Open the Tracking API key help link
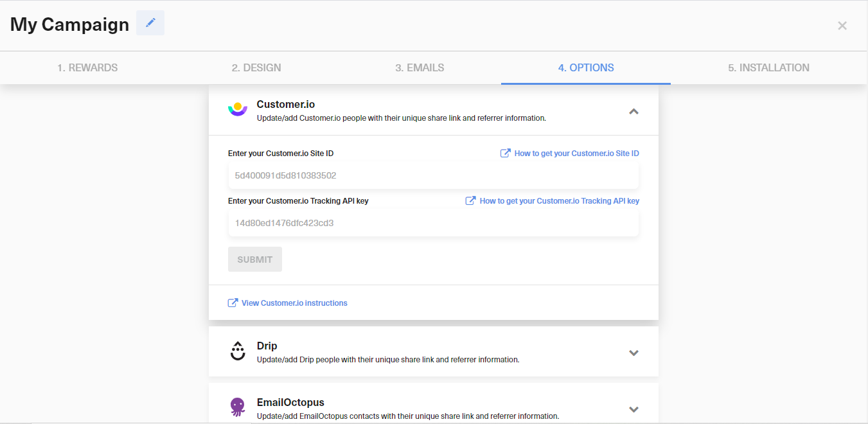Viewport: 868px width, 424px height. tap(559, 200)
